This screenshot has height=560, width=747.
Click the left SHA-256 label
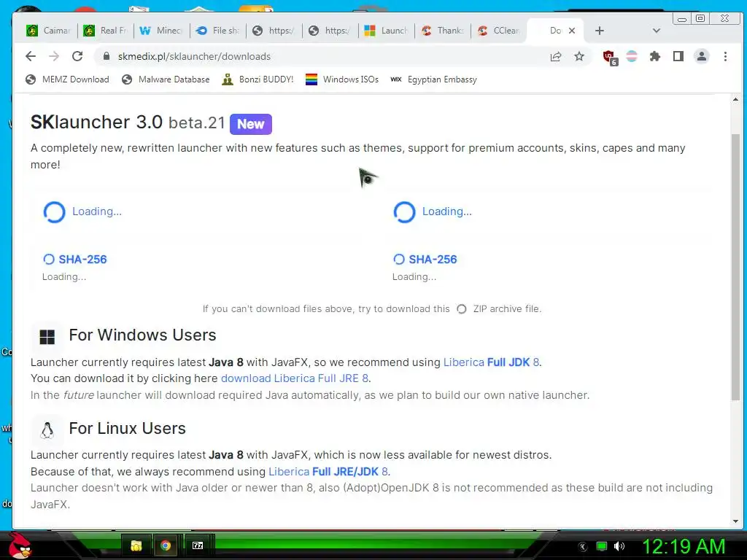point(82,260)
